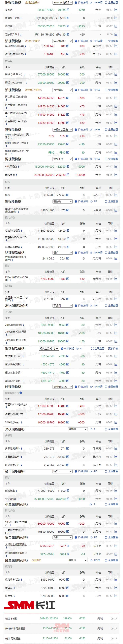Open the 多晶硅 dropdown in 光伏现货价格
Screen dimensions: 123x644
click(78, 429)
